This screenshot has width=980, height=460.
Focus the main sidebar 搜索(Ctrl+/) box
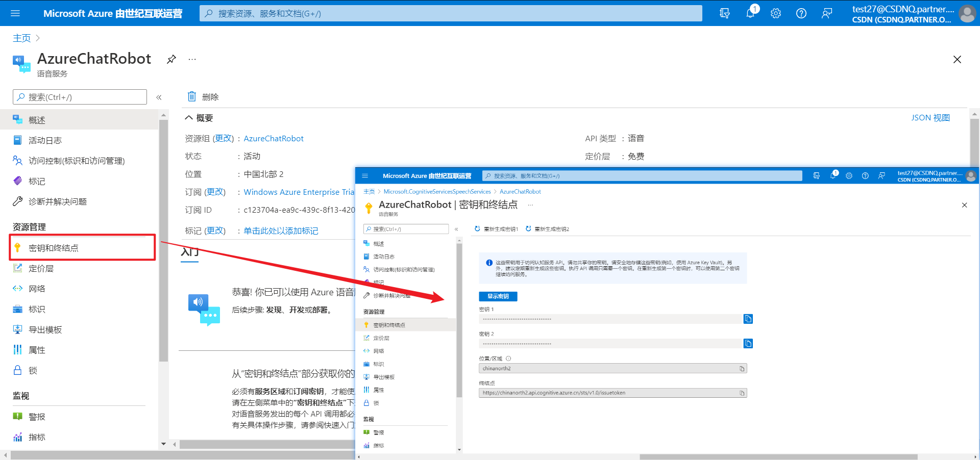point(80,97)
